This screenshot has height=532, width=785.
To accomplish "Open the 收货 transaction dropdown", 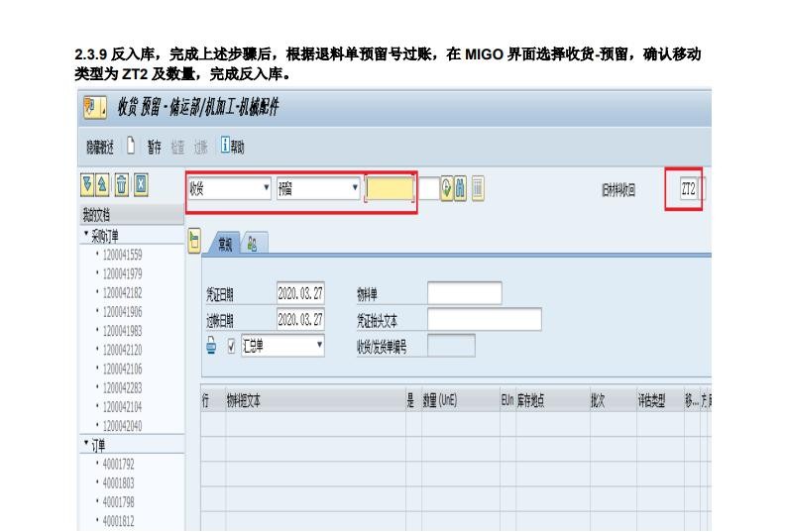I will click(266, 189).
